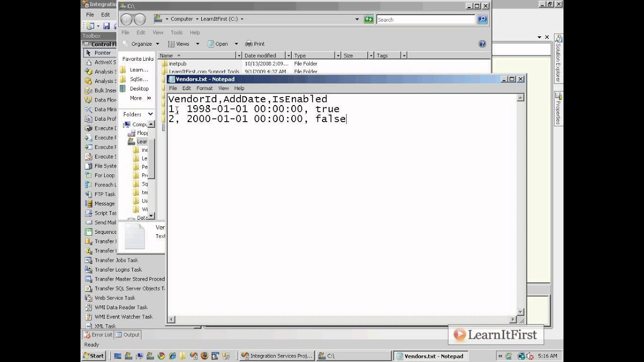The width and height of the screenshot is (644, 362).
Task: Select the Script Task icon
Action: coord(89,213)
